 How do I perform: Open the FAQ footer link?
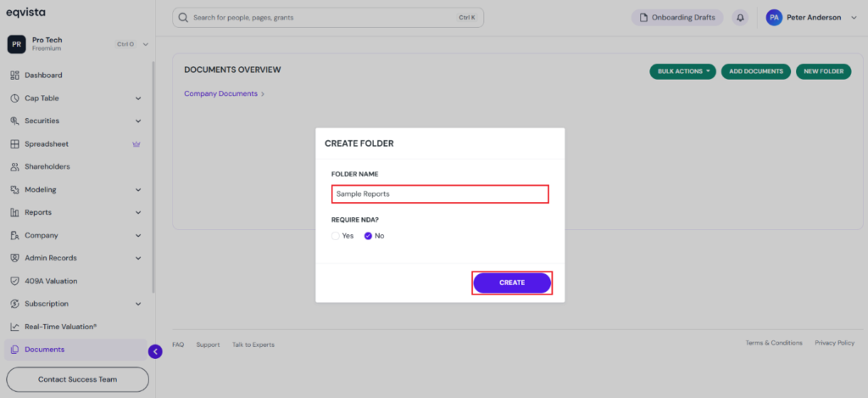point(178,345)
